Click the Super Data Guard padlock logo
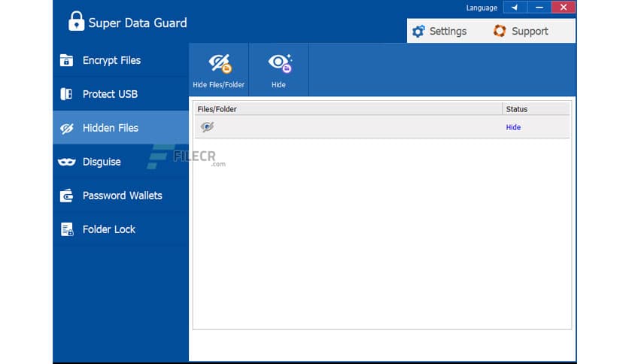 76,21
